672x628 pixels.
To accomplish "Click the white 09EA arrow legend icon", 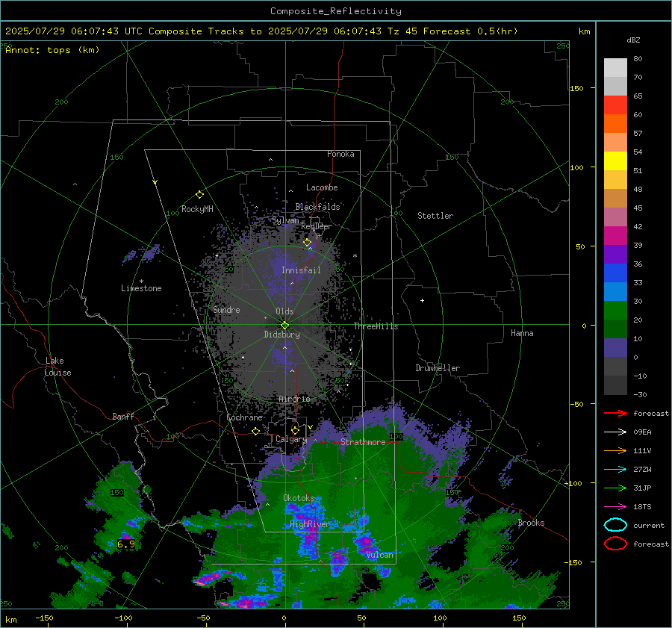I will click(x=615, y=432).
